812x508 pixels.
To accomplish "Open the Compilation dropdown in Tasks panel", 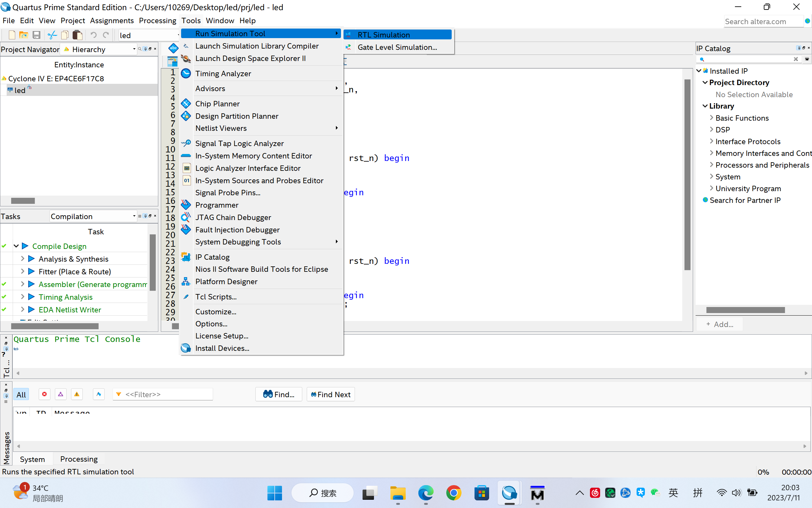I will coord(93,216).
